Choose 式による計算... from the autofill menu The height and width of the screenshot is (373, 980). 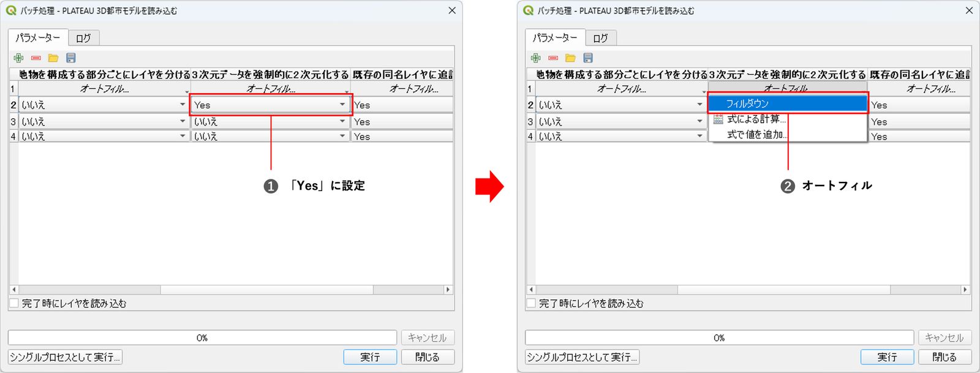pyautogui.click(x=788, y=119)
